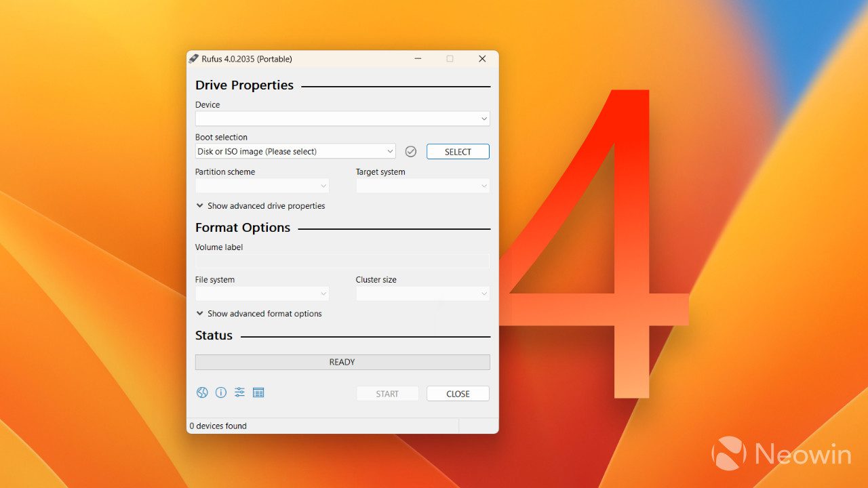This screenshot has width=868, height=488.
Task: Click the CLOSE button
Action: (x=458, y=394)
